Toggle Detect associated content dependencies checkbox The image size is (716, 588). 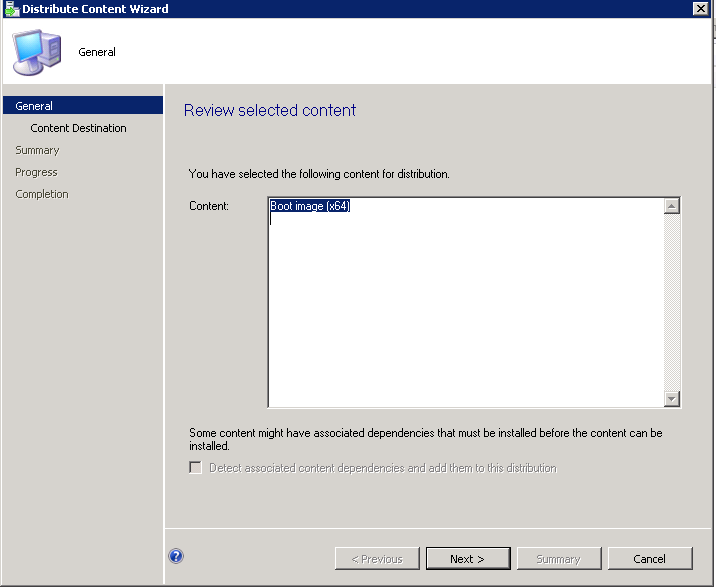(x=195, y=467)
